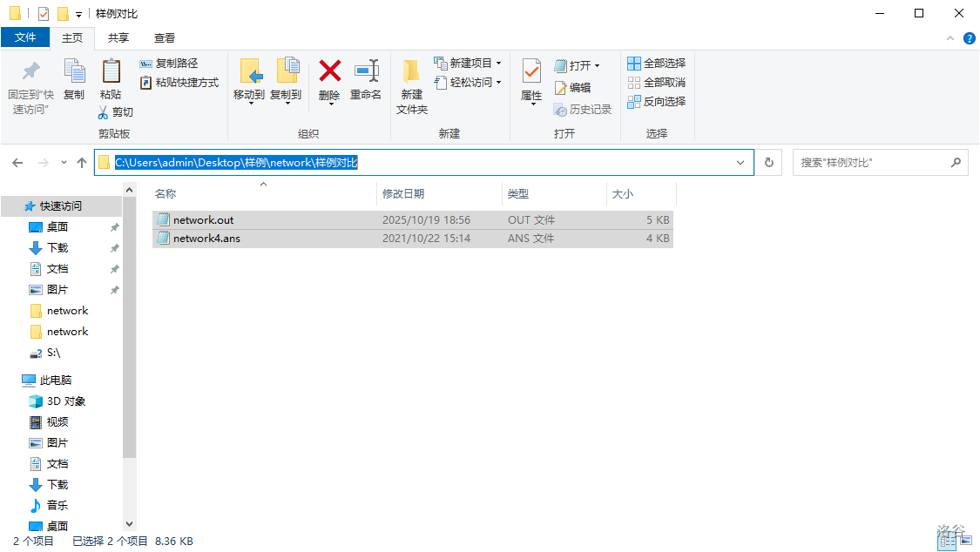Click Invert Selection (反向选择) option
The height and width of the screenshot is (552, 980).
pyautogui.click(x=657, y=102)
